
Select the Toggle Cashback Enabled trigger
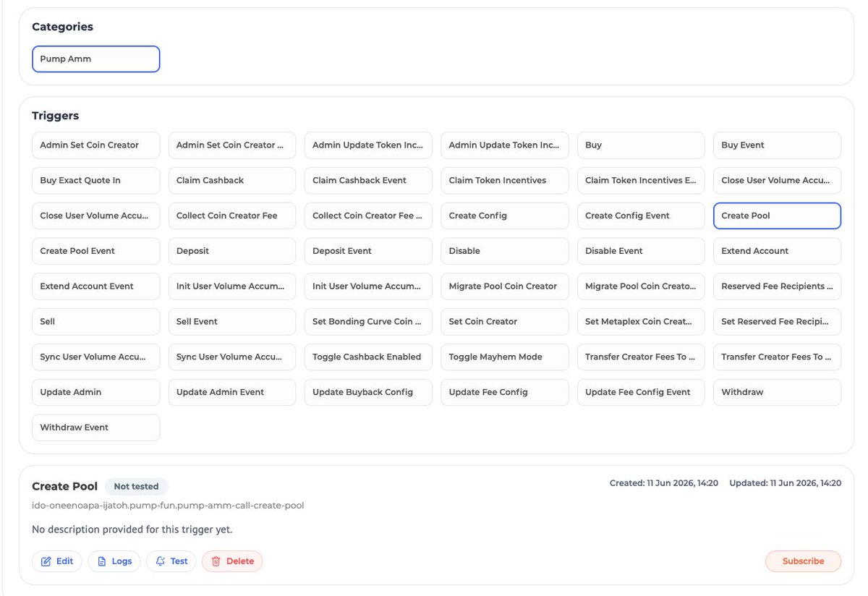click(x=368, y=357)
